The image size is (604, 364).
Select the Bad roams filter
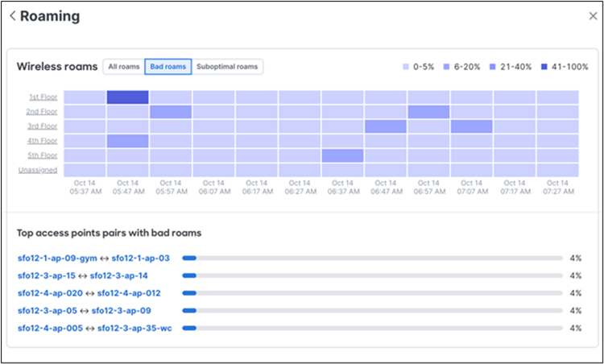coord(168,67)
